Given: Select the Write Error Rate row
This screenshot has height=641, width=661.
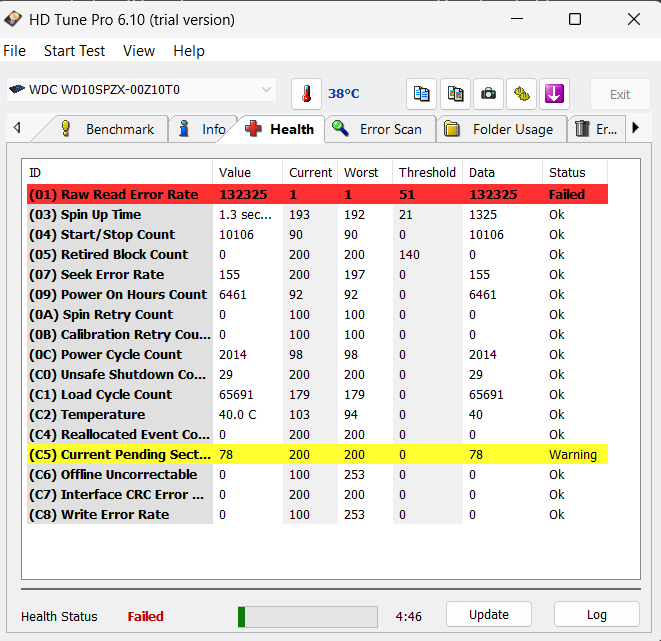Looking at the screenshot, I should (x=317, y=515).
